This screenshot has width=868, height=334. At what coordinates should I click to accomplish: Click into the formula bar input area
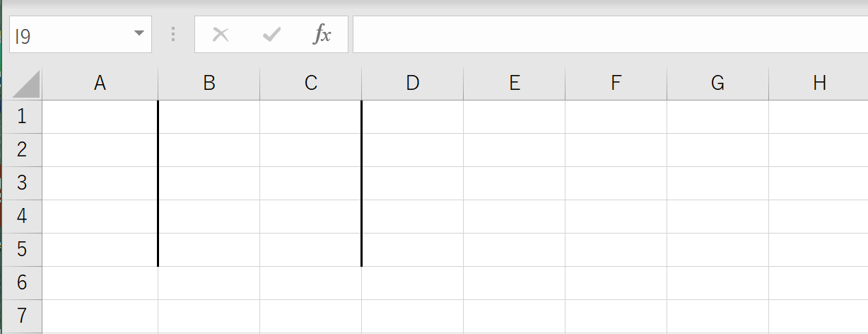click(610, 35)
